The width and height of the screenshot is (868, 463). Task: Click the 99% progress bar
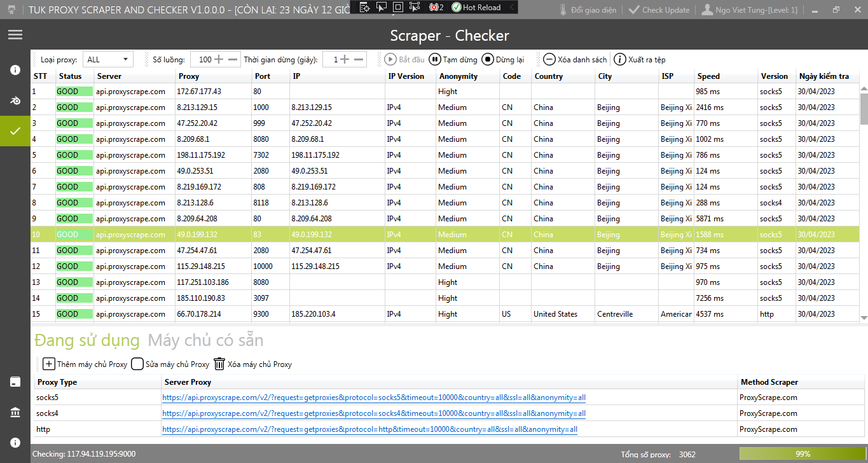[803, 454]
